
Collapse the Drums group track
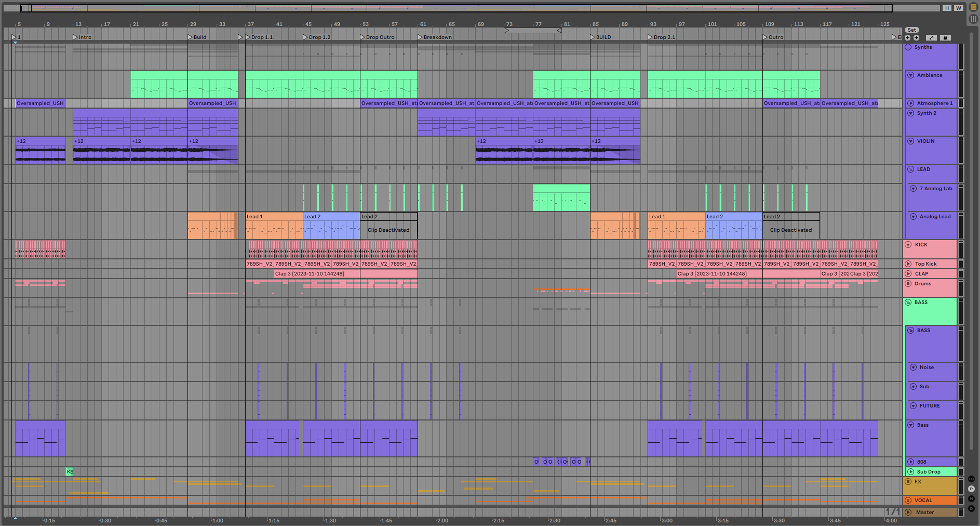pos(908,284)
